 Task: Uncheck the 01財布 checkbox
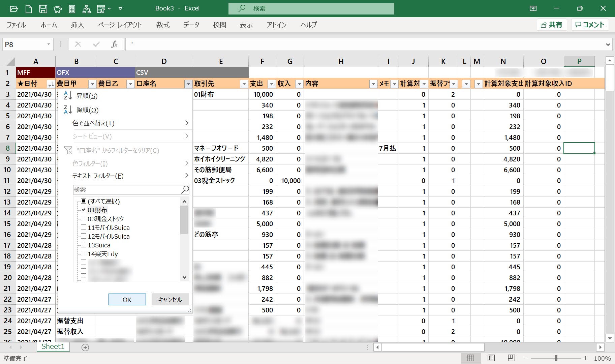pyautogui.click(x=84, y=210)
